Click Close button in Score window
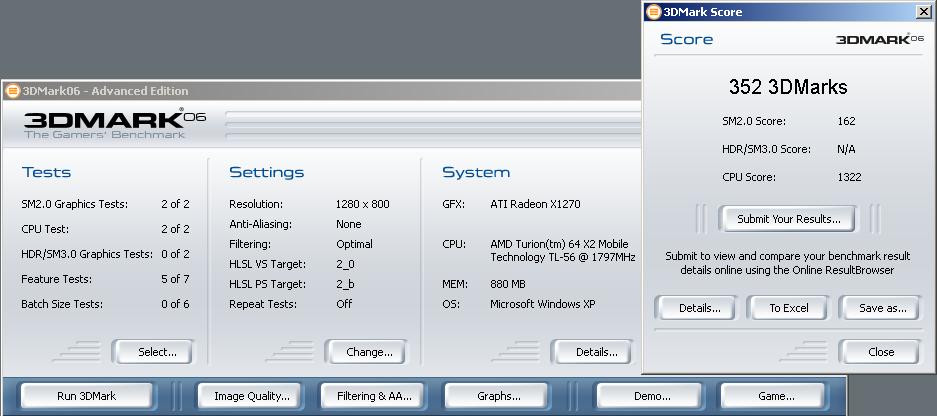Image resolution: width=937 pixels, height=416 pixels. click(x=879, y=352)
